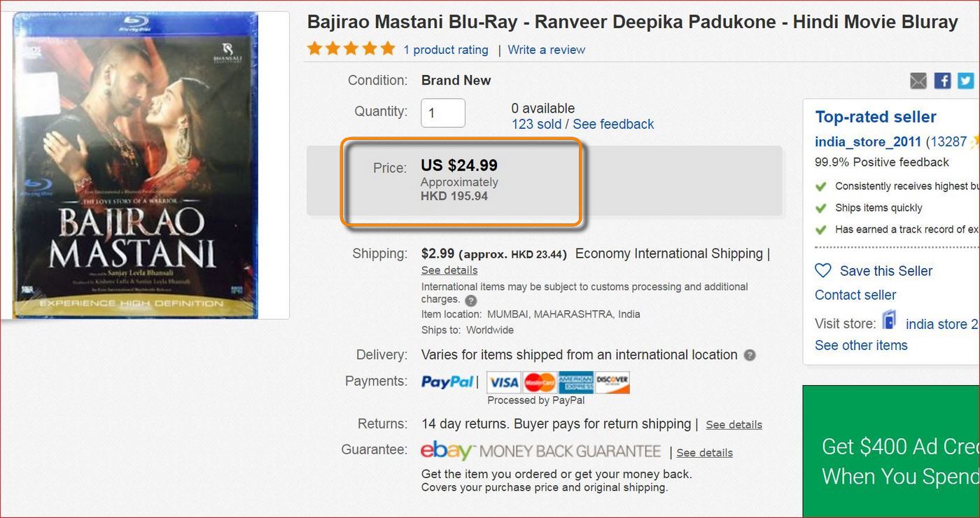The width and height of the screenshot is (980, 518).
Task: Click the eBay Money Back Guarantee logo
Action: pos(540,451)
